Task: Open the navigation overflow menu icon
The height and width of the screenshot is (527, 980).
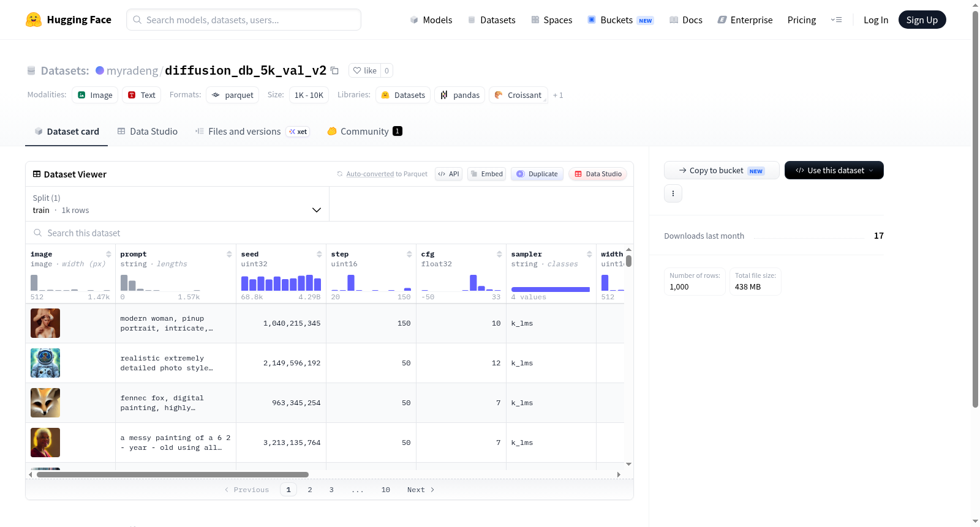Action: pos(836,20)
